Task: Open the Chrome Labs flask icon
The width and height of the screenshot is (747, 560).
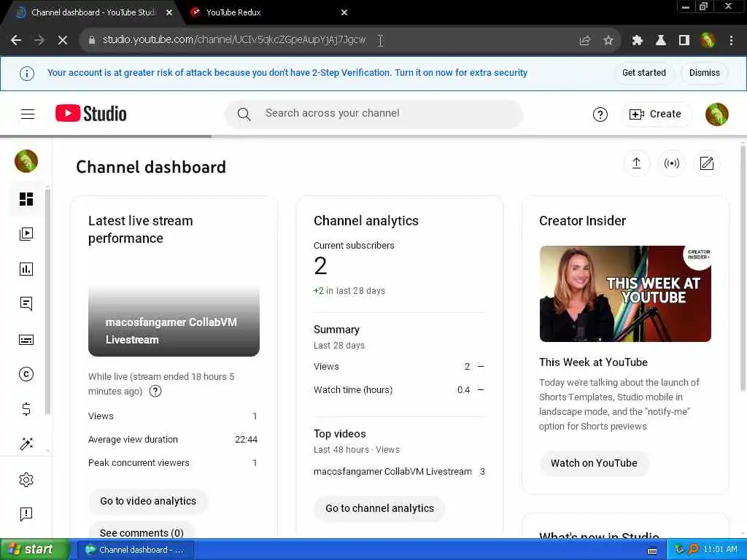Action: coord(660,41)
